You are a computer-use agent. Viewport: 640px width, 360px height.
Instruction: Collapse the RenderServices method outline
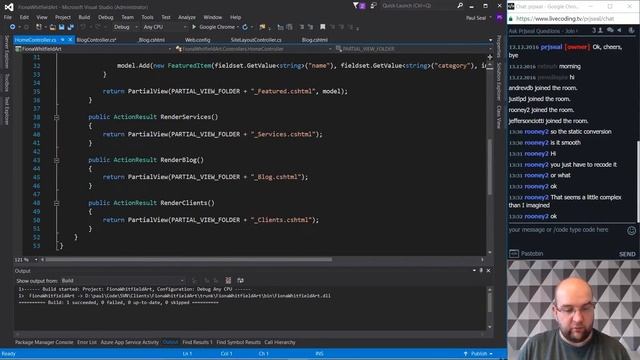[x=56, y=117]
